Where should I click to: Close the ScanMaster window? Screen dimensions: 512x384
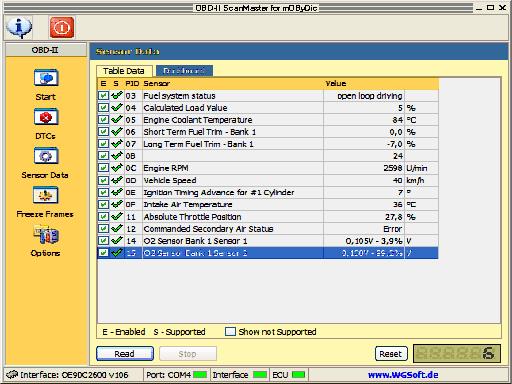[x=502, y=7]
